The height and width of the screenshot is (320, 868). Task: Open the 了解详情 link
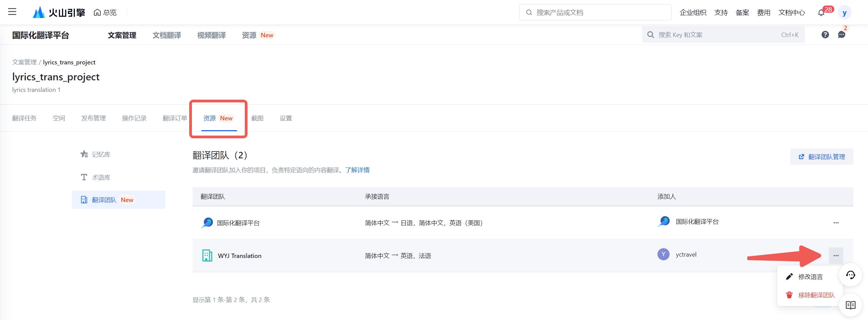pos(357,170)
